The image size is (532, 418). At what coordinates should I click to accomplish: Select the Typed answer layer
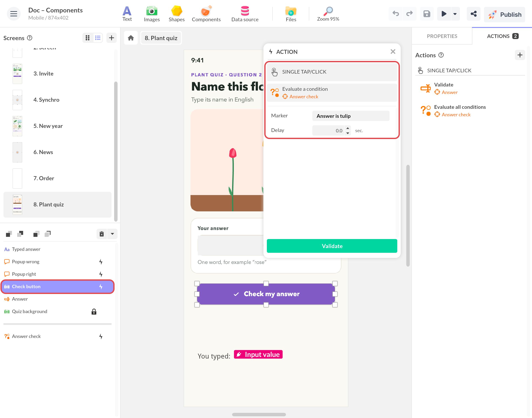tap(57, 249)
